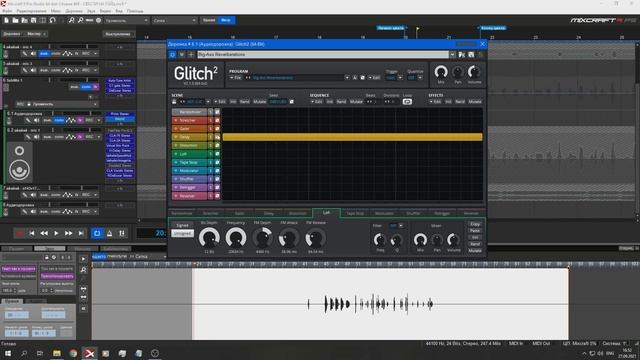Start playback with the transport Play button
640x360 pixels.
click(x=56, y=233)
